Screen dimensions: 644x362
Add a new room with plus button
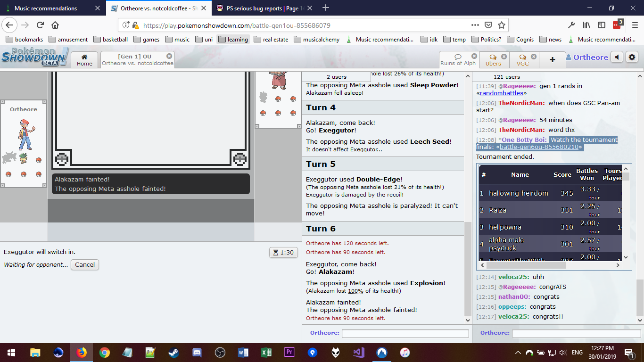pyautogui.click(x=552, y=59)
